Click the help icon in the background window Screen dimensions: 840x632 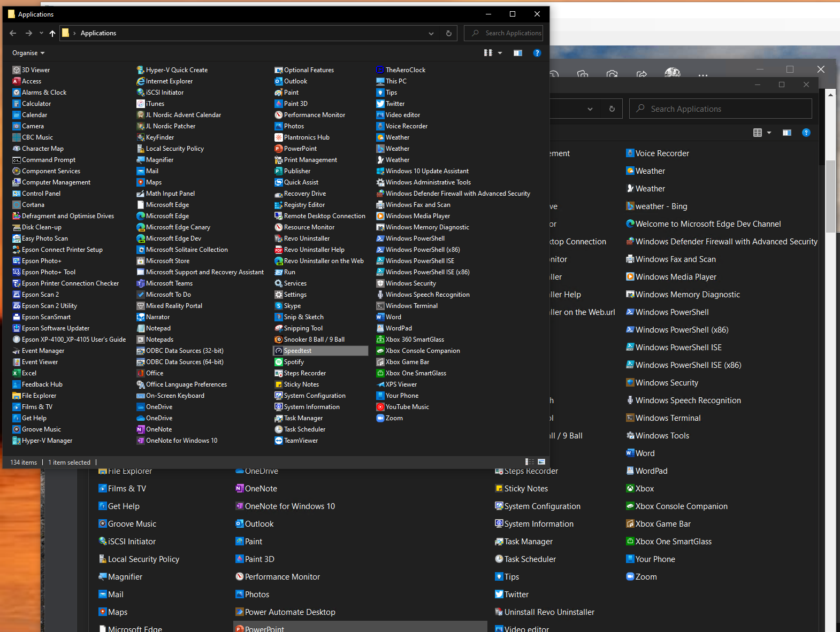[806, 133]
